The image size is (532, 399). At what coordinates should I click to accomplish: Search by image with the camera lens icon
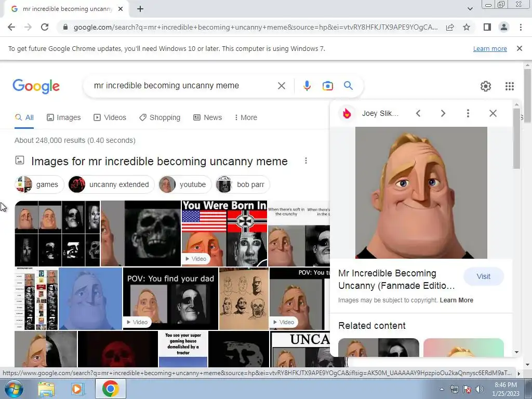pyautogui.click(x=327, y=86)
